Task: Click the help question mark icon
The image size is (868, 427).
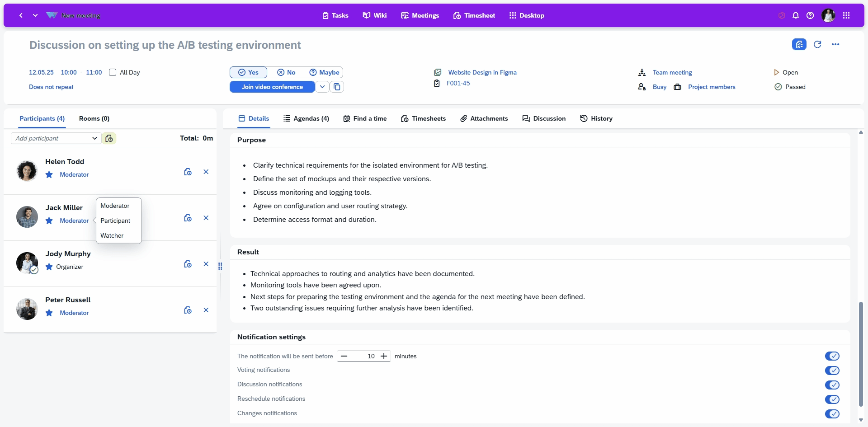Action: (810, 15)
